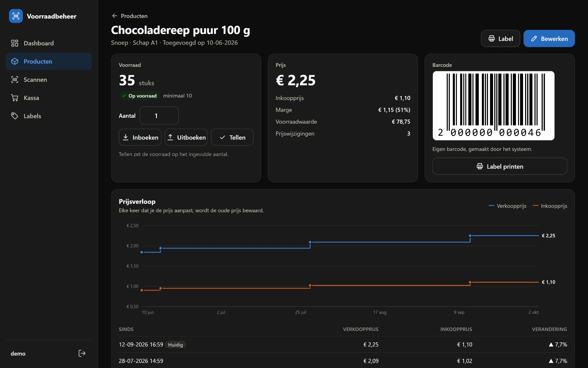This screenshot has height=368, width=588.
Task: Click the row dated 12-09-2026 16:59
Action: coord(343,344)
